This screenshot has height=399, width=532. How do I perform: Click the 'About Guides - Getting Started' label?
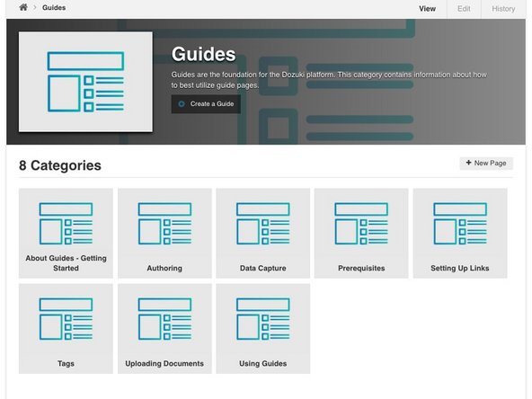point(66,263)
